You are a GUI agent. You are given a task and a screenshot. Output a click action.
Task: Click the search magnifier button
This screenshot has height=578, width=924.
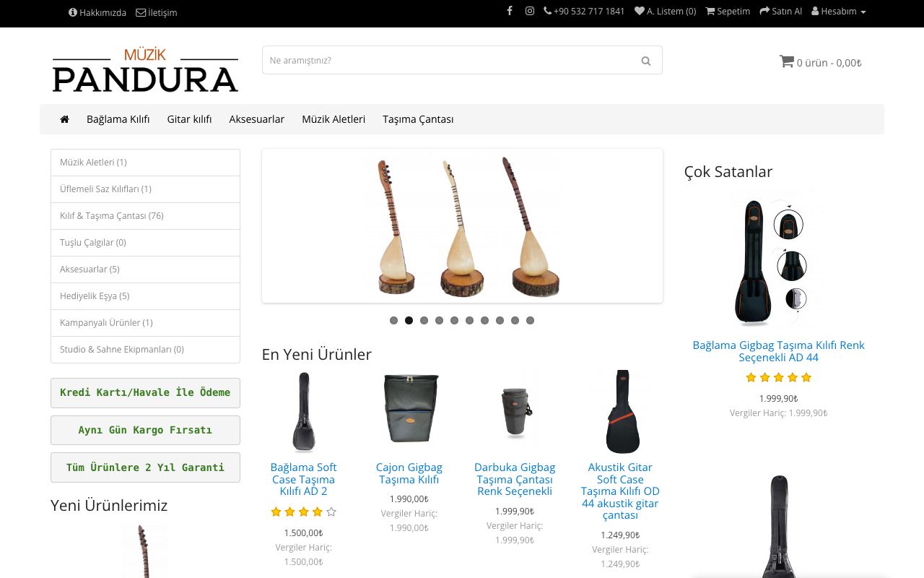[646, 61]
